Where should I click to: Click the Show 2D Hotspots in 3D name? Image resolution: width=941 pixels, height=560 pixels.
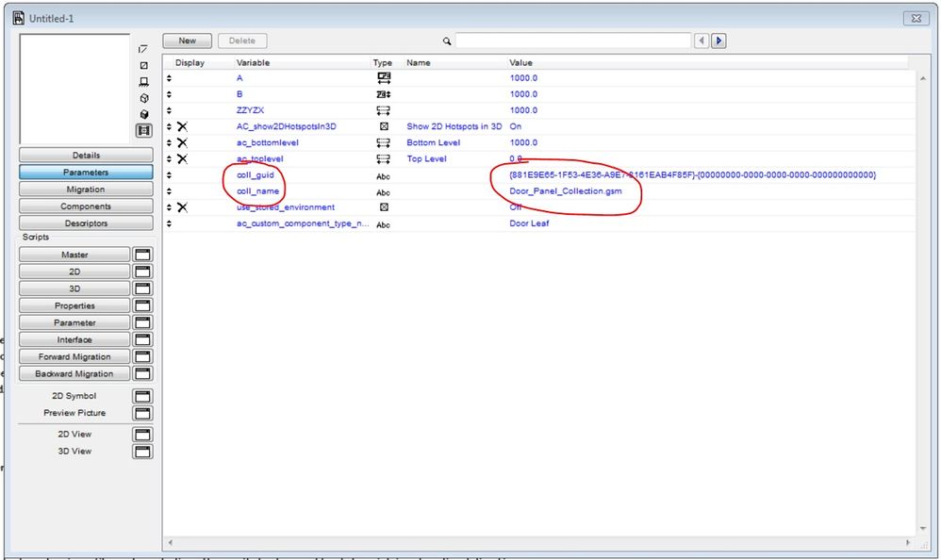454,126
